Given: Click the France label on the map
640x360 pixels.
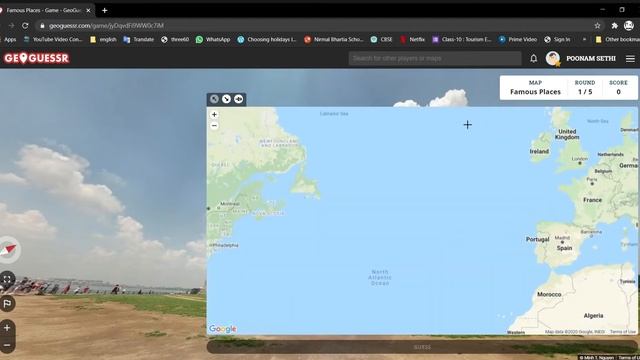Looking at the screenshot, I should point(592,200).
